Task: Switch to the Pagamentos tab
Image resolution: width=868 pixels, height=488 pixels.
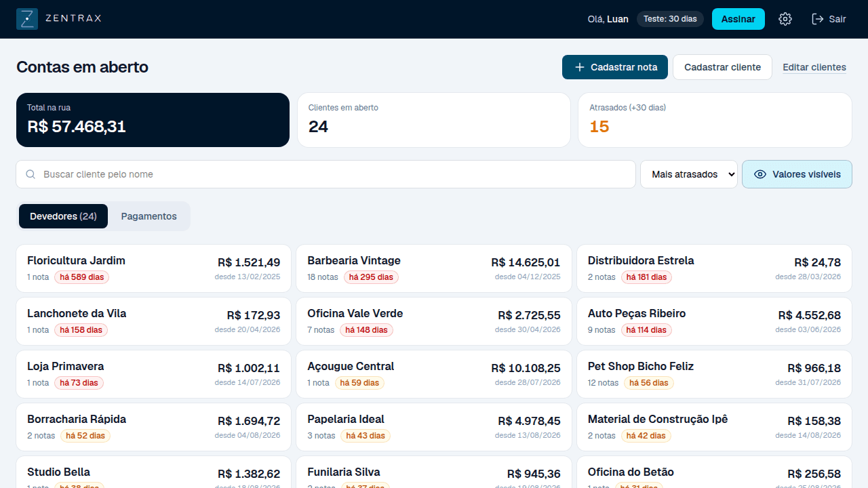Action: pos(149,216)
